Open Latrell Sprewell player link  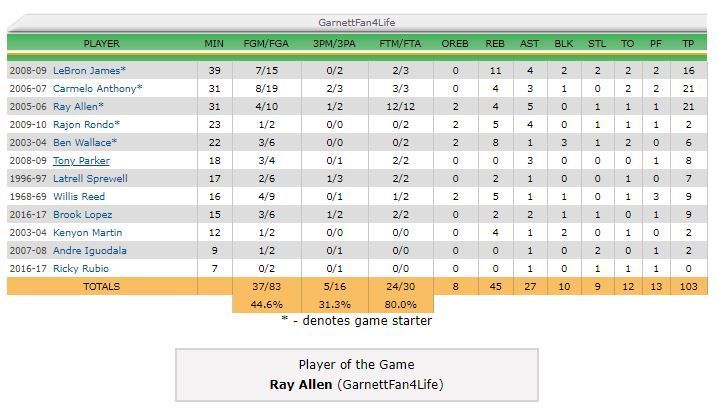coord(90,178)
